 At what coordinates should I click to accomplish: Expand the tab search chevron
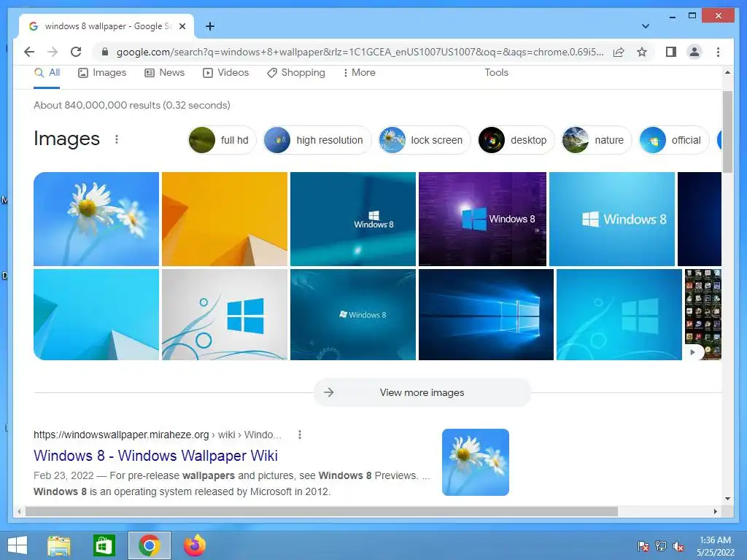pos(645,26)
